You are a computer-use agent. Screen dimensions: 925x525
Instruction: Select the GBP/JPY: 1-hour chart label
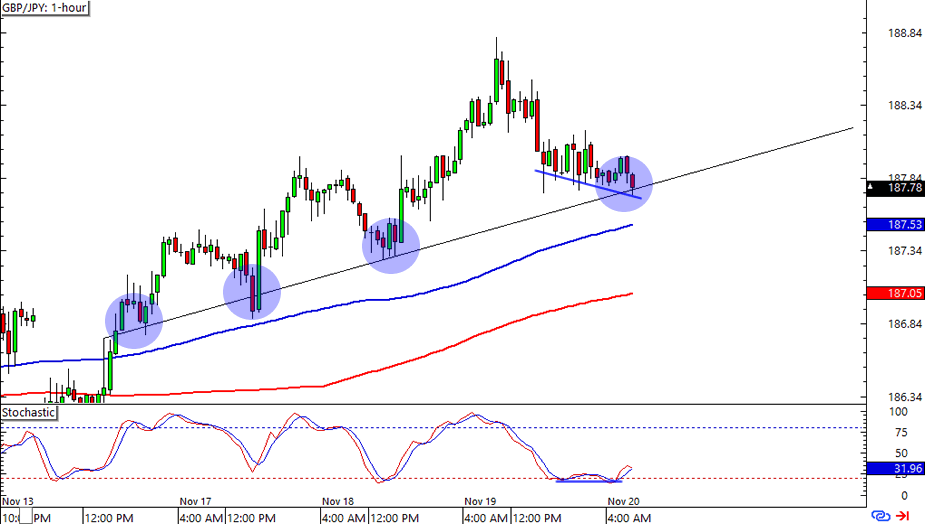[45, 8]
